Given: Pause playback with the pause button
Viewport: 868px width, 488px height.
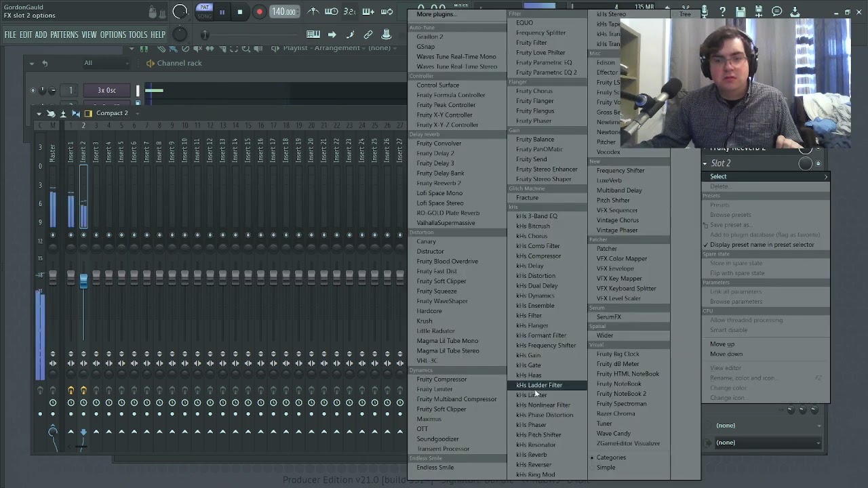Looking at the screenshot, I should 222,12.
